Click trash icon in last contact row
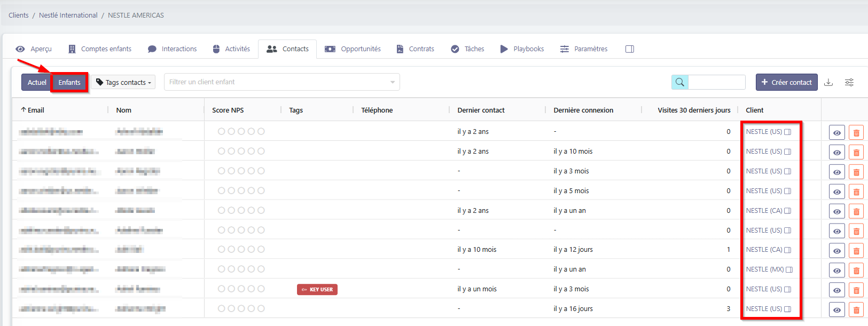The width and height of the screenshot is (868, 326). pyautogui.click(x=856, y=309)
